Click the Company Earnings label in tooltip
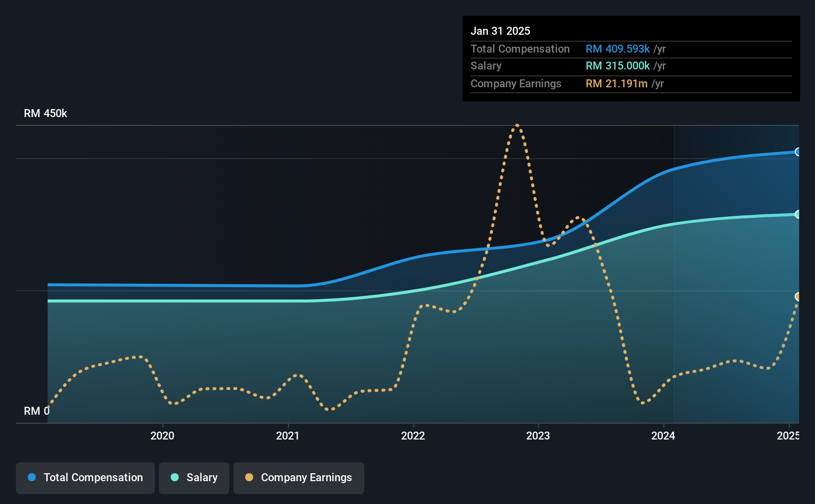 [x=516, y=84]
